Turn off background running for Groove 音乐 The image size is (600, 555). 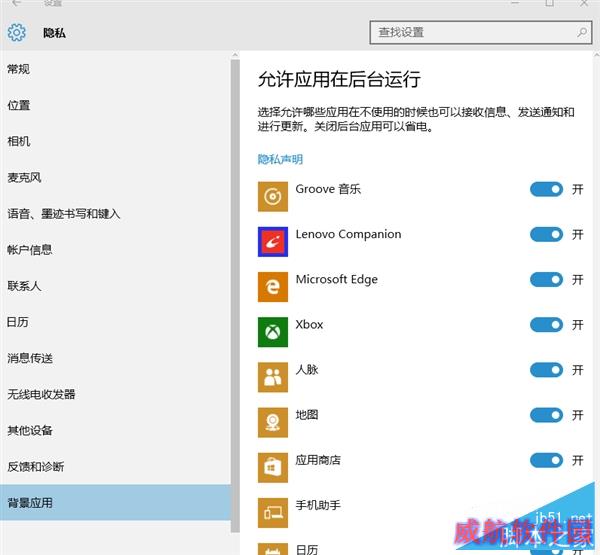[x=546, y=189]
